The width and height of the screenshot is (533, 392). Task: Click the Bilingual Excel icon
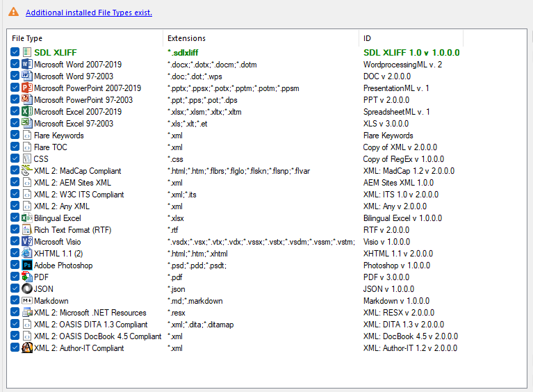click(x=27, y=218)
